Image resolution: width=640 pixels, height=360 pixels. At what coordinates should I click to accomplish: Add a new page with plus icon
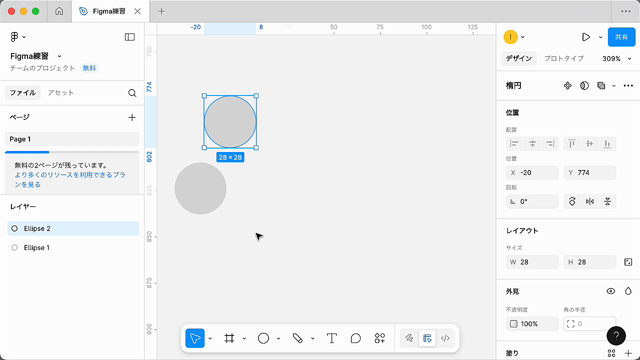[132, 118]
